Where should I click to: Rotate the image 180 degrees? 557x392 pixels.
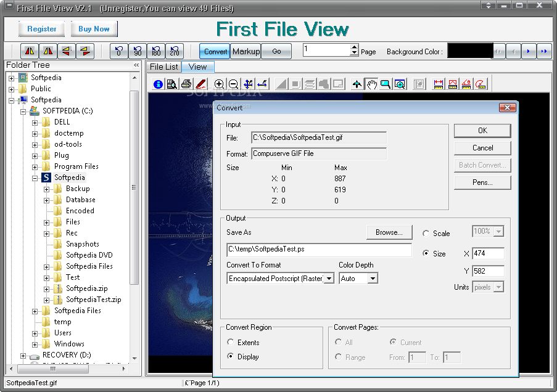(156, 52)
